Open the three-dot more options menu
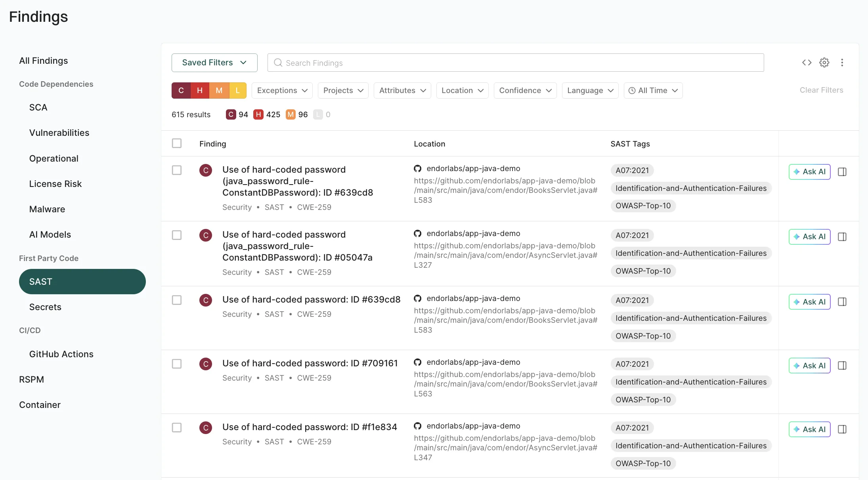The height and width of the screenshot is (480, 868). (842, 63)
